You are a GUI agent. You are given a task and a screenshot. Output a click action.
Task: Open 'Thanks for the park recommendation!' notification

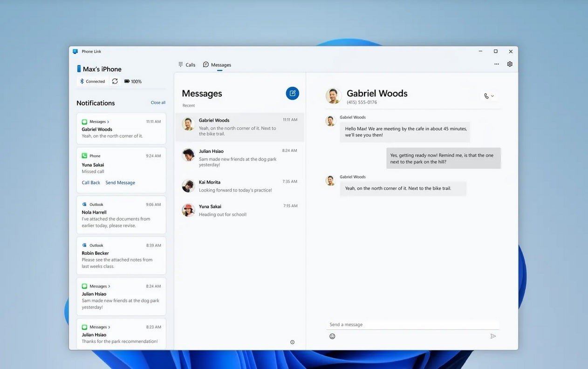pos(121,334)
